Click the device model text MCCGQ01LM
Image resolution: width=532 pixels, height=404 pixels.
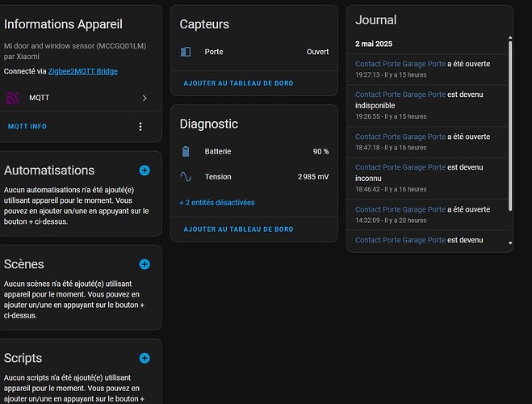tap(121, 46)
